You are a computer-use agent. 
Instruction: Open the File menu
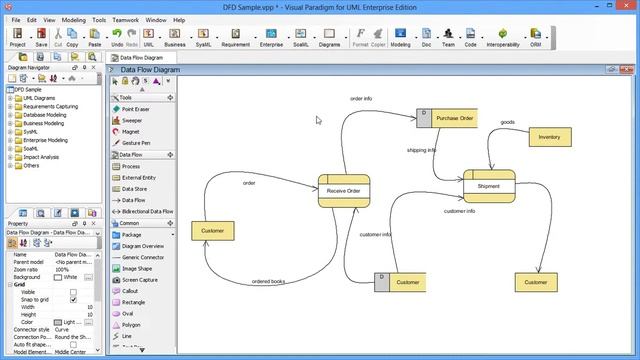pyautogui.click(x=16, y=20)
